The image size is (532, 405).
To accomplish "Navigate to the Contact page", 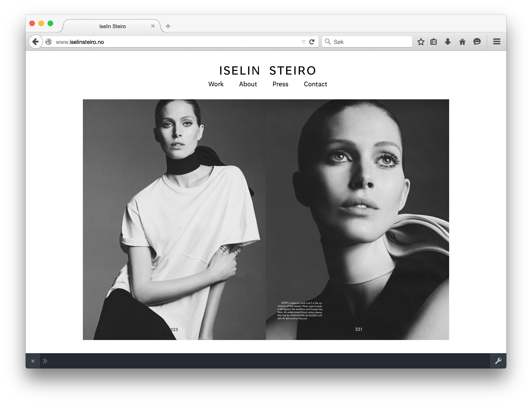I will pyautogui.click(x=315, y=84).
